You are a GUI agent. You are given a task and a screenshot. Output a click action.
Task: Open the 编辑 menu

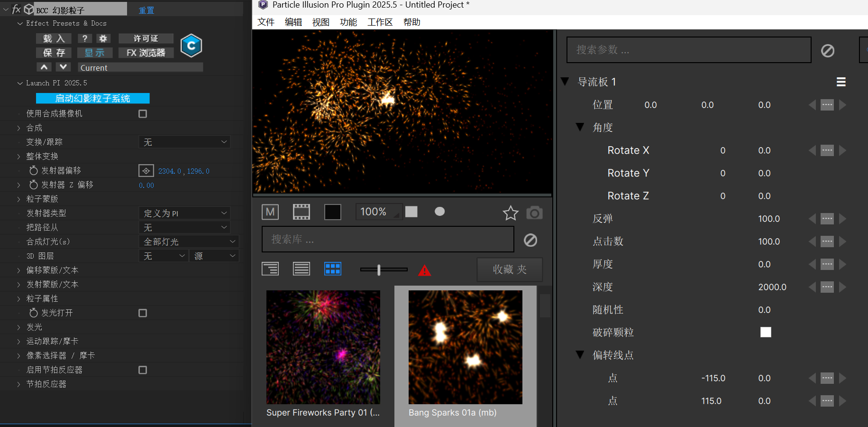click(293, 22)
